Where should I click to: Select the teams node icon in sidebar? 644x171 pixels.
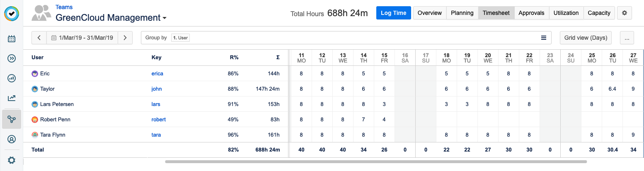12,119
